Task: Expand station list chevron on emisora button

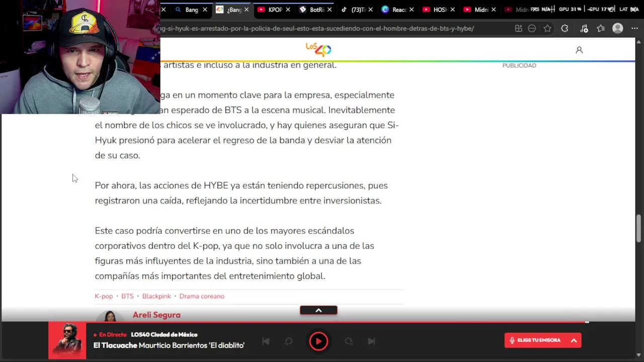Action: click(x=574, y=340)
